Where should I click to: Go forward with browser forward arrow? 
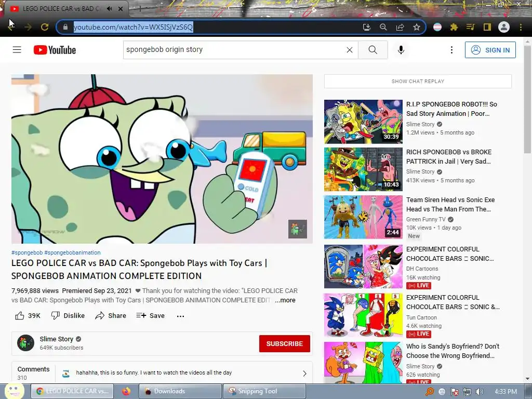(28, 27)
